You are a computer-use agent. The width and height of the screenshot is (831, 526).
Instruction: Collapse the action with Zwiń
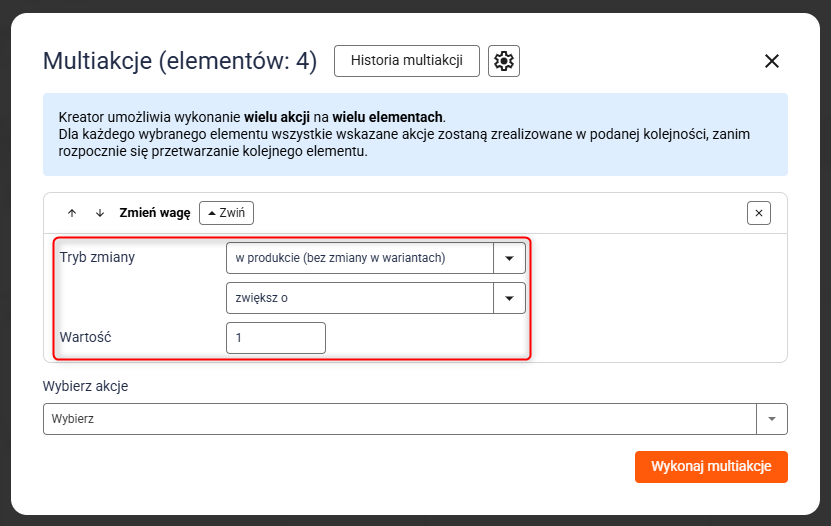click(x=226, y=213)
